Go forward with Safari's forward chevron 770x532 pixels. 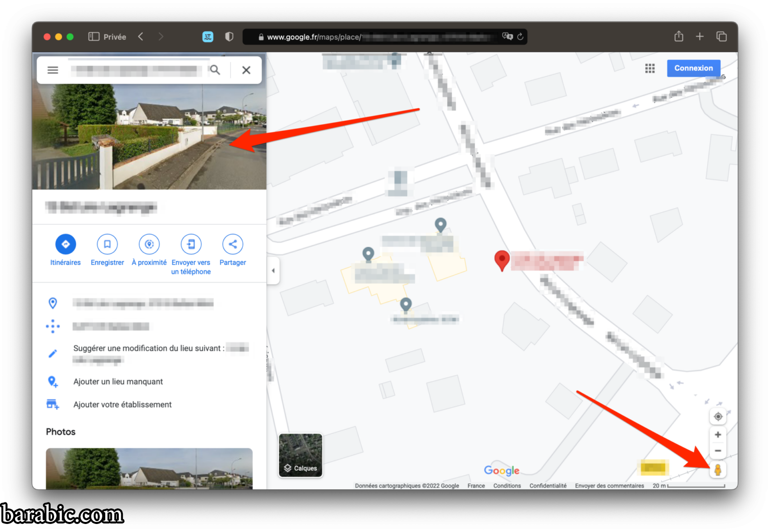(x=161, y=37)
